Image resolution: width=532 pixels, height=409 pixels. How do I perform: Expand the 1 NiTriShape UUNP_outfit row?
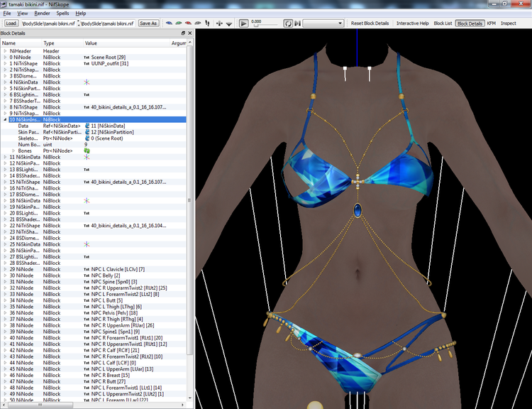click(x=5, y=63)
